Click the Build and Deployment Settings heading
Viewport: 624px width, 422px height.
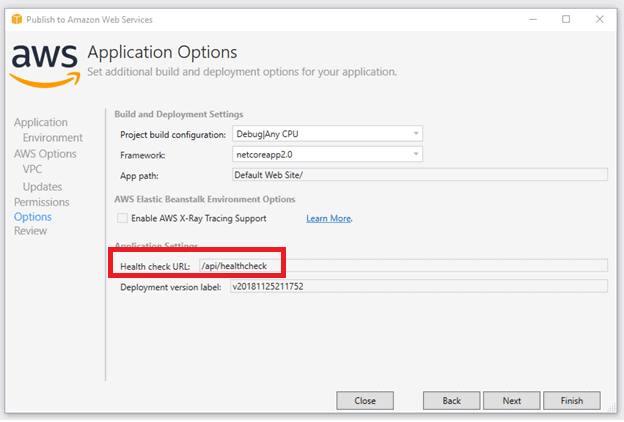tap(179, 114)
